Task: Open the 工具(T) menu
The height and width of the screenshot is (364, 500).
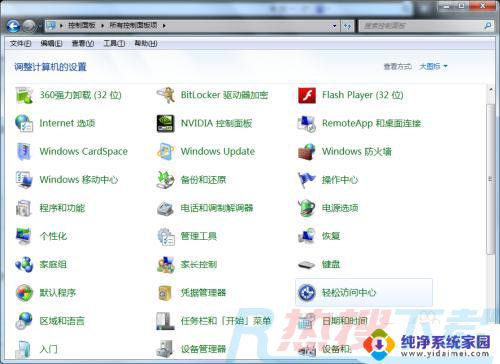Action: point(114,43)
